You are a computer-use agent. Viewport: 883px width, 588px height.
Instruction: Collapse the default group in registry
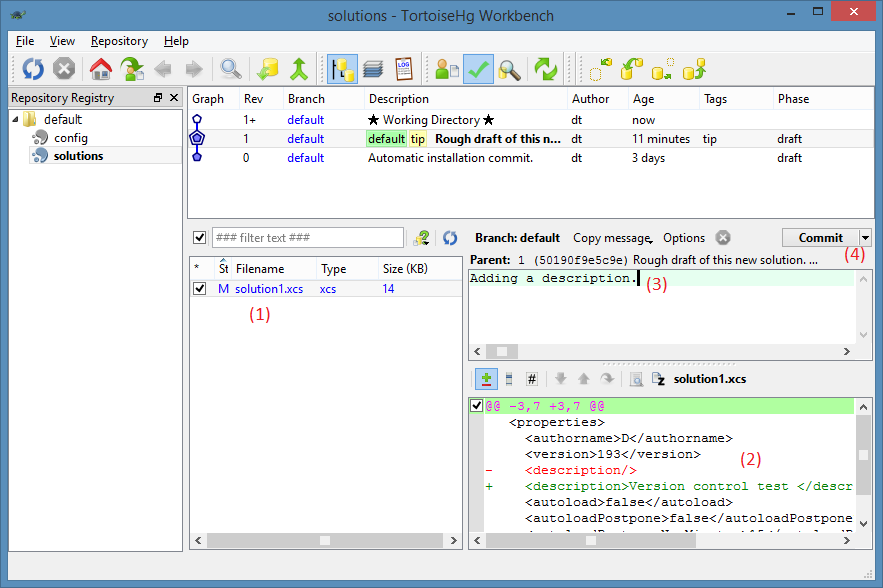pos(15,119)
